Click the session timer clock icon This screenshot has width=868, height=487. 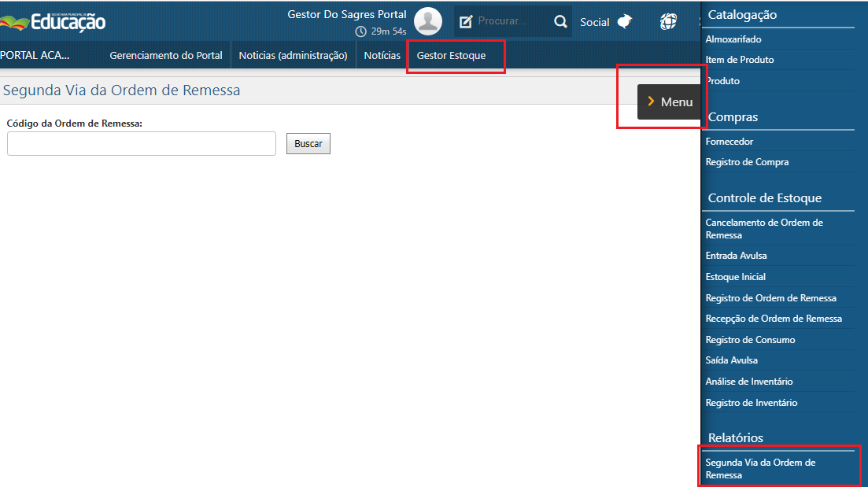tap(360, 31)
